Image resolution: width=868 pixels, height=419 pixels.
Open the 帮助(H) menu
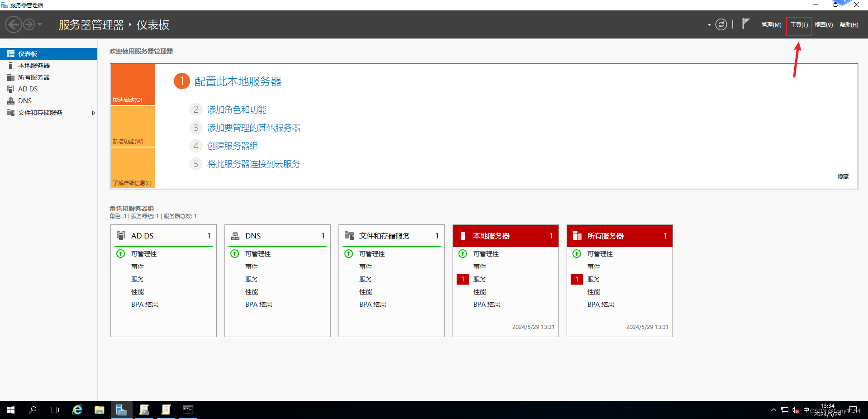849,25
